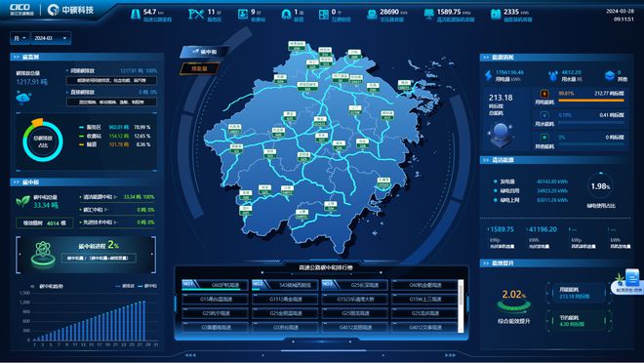This screenshot has width=644, height=363.
Task: Click the globe icon under 213.18
Action: point(501,134)
